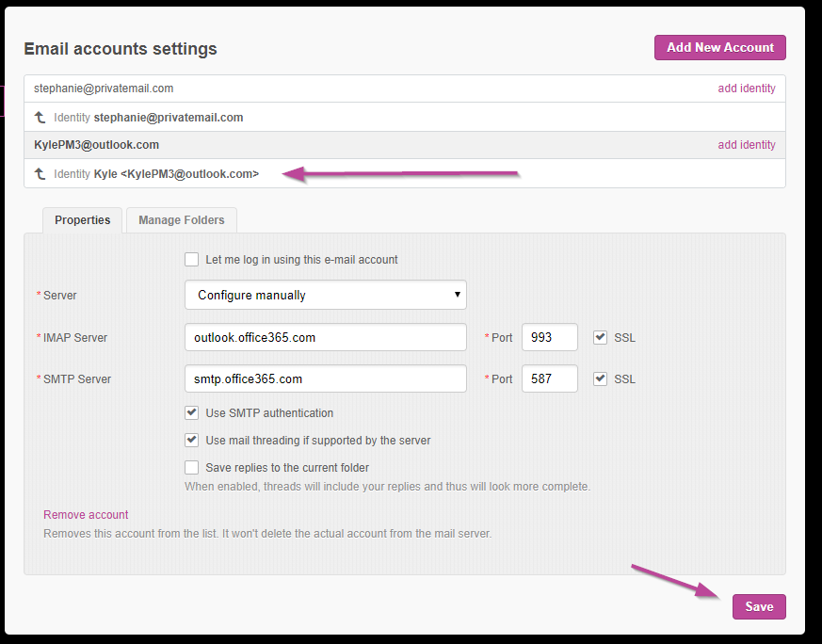Viewport: 822px width, 644px height.
Task: Click the Kyle identity arrow icon
Action: pos(40,174)
